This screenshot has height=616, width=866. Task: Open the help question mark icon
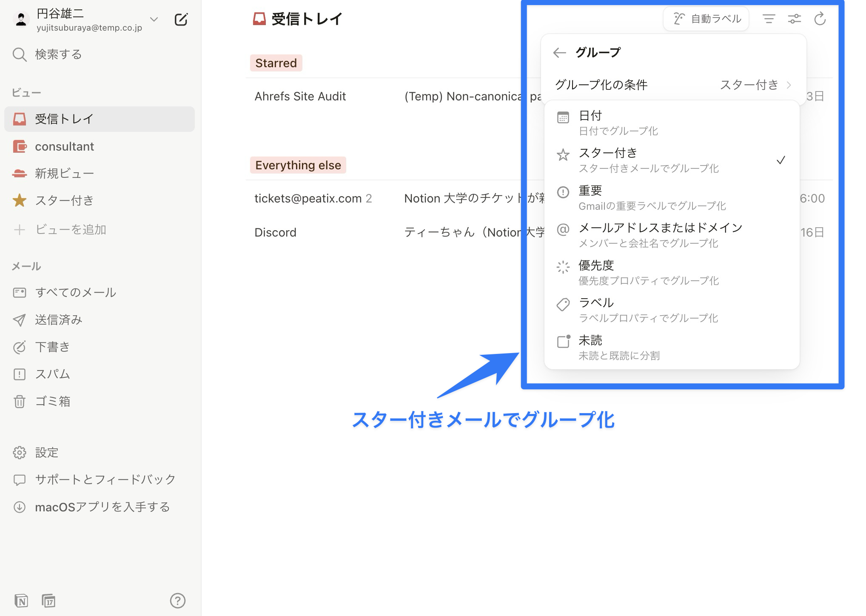[x=177, y=601]
